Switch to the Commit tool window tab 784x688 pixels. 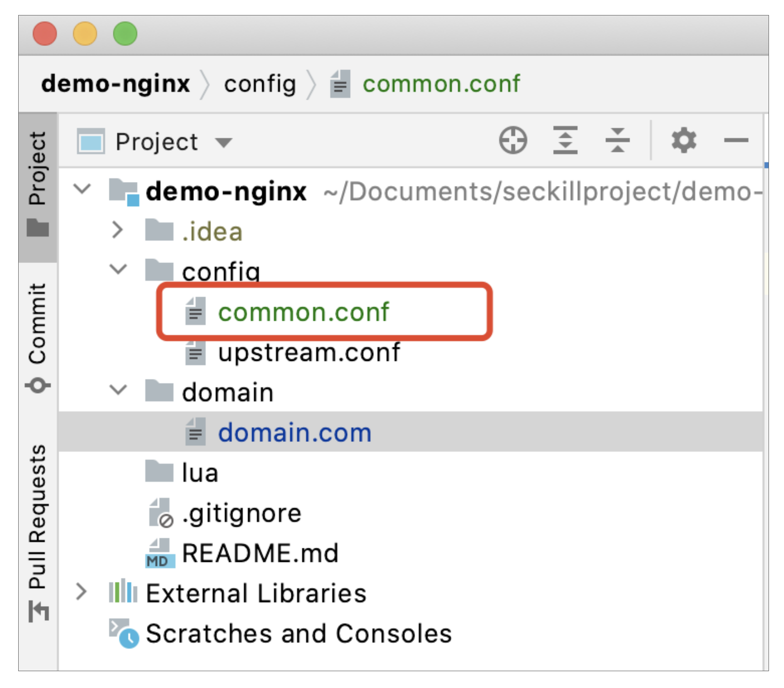coord(37,337)
